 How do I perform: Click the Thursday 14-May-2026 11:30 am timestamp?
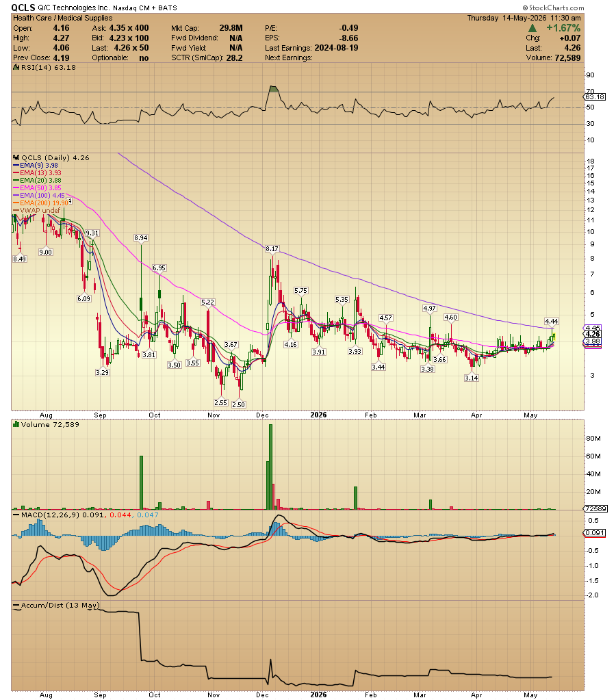coord(524,18)
